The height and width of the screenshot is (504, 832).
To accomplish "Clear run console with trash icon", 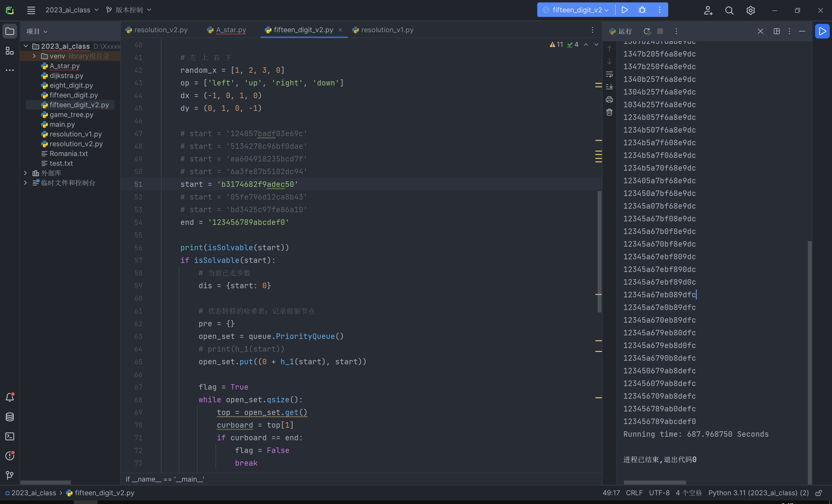I will tap(609, 112).
